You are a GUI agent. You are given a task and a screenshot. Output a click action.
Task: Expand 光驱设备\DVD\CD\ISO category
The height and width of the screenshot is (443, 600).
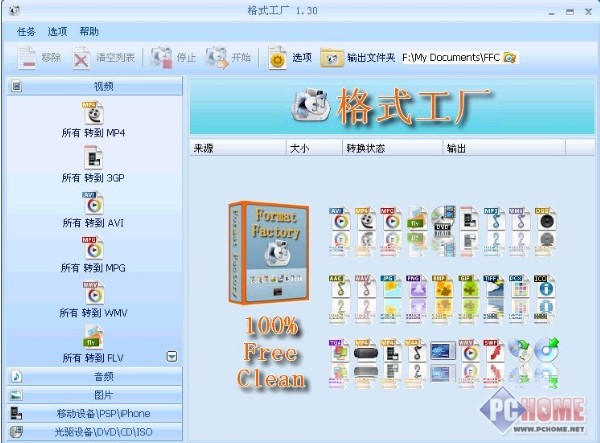click(x=95, y=432)
